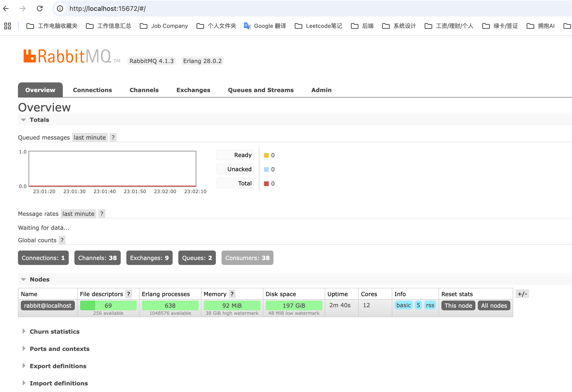
Task: Click the browser back arrow
Action: pyautogui.click(x=6, y=9)
